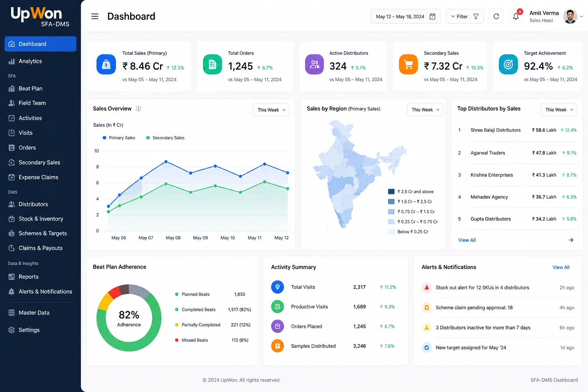588x392 pixels.
Task: Open Agarwal Traders row
Action: [517, 153]
